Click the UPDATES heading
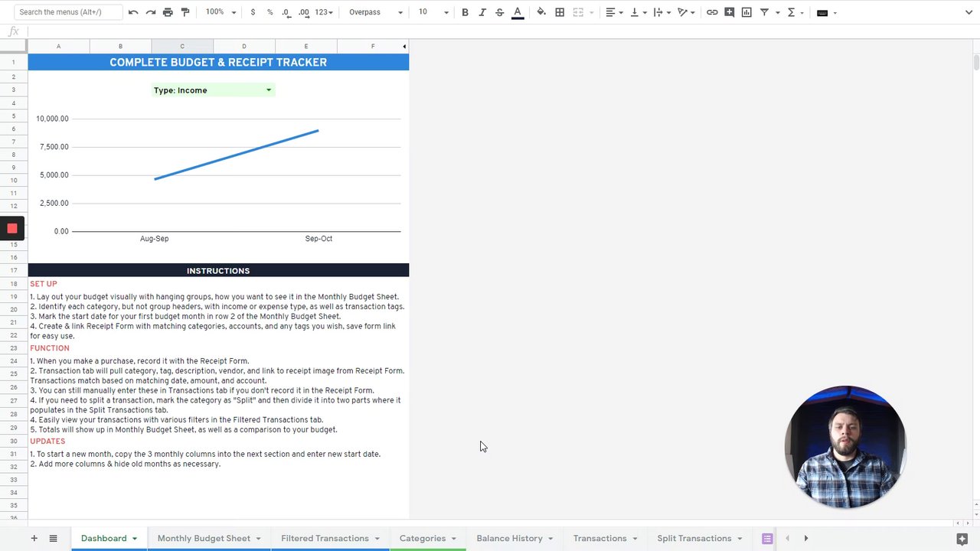The height and width of the screenshot is (551, 980). [x=47, y=441]
